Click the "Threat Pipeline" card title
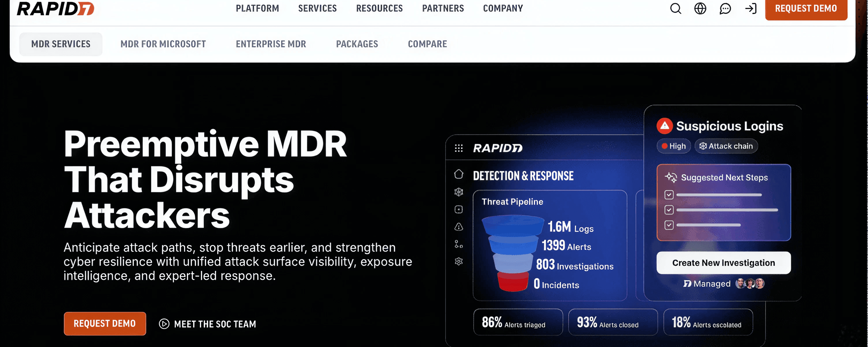This screenshot has width=868, height=347. (512, 202)
